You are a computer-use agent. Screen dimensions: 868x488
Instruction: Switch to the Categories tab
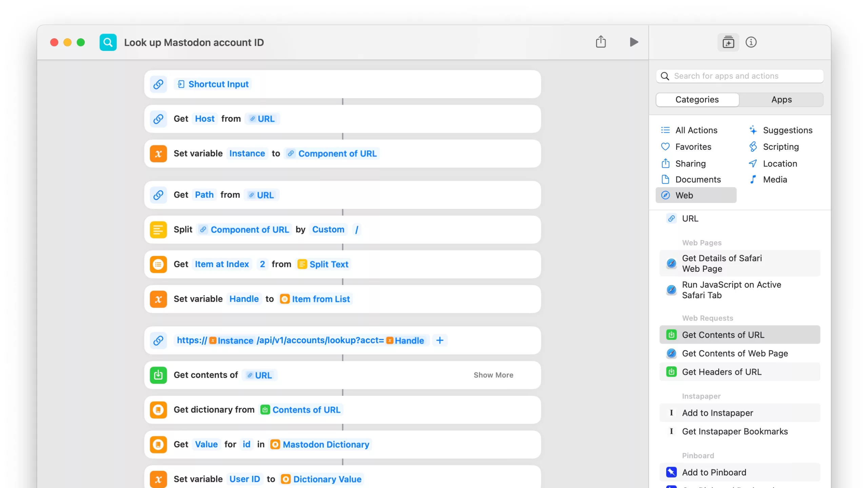pyautogui.click(x=697, y=100)
